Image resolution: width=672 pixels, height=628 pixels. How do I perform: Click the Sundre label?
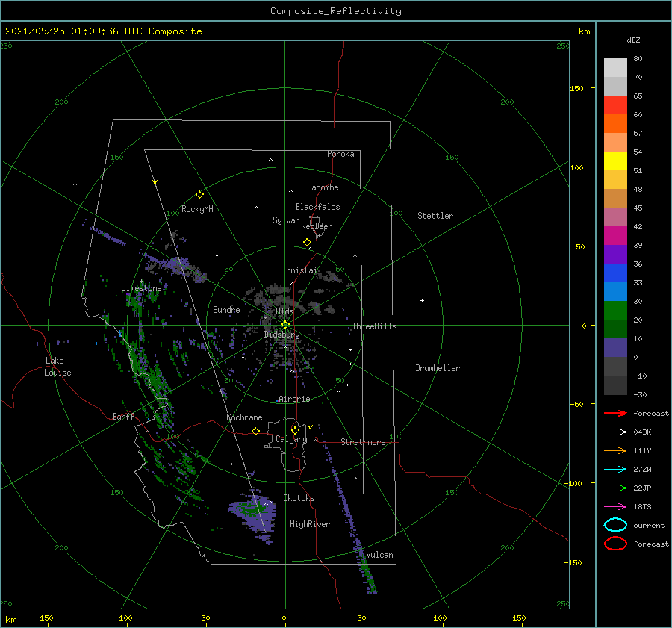(x=227, y=309)
